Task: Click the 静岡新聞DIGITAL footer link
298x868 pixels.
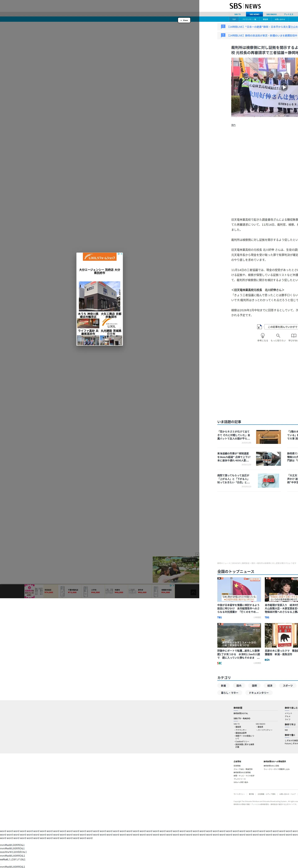Action: click(x=241, y=713)
